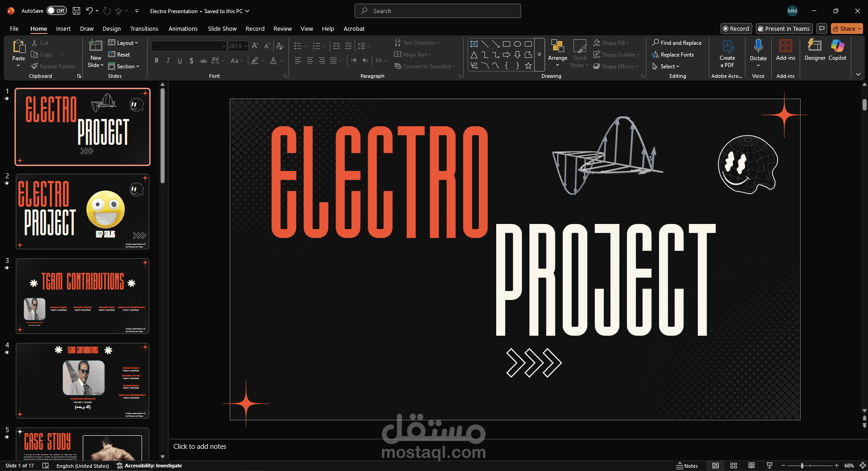Toggle Strikethrough formatting
This screenshot has height=471, width=868.
204,60
